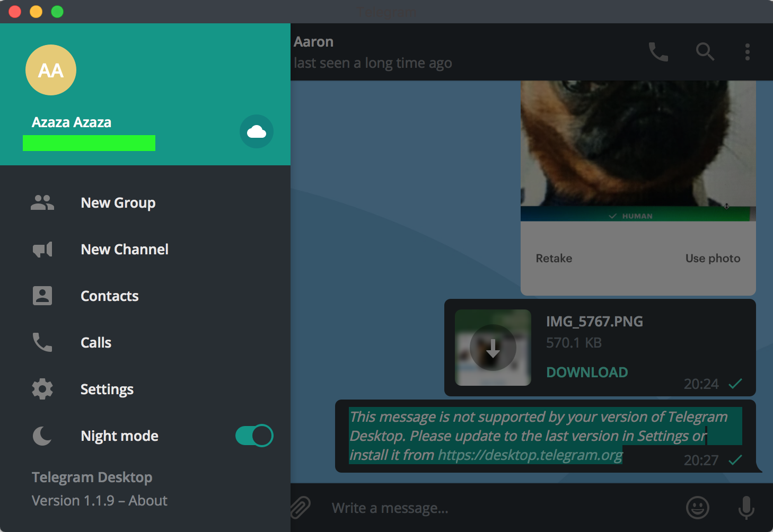The image size is (773, 532).
Task: Click Use photo in the image
Action: [713, 258]
